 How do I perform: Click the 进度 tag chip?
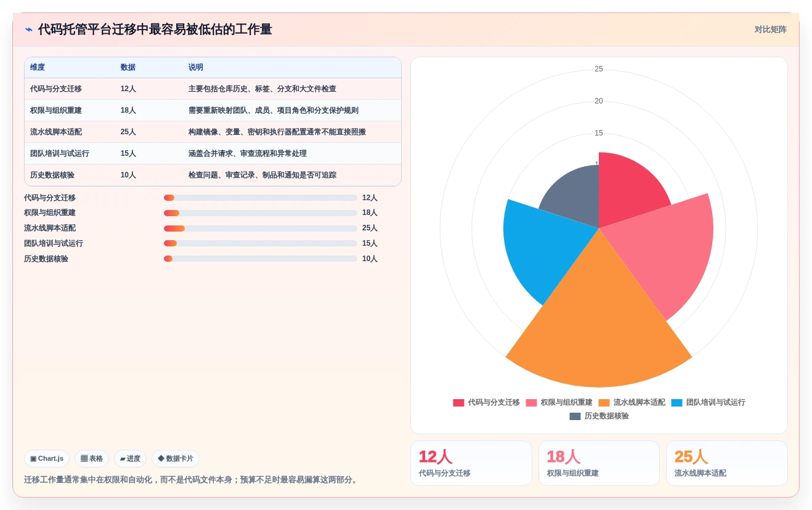[130, 459]
